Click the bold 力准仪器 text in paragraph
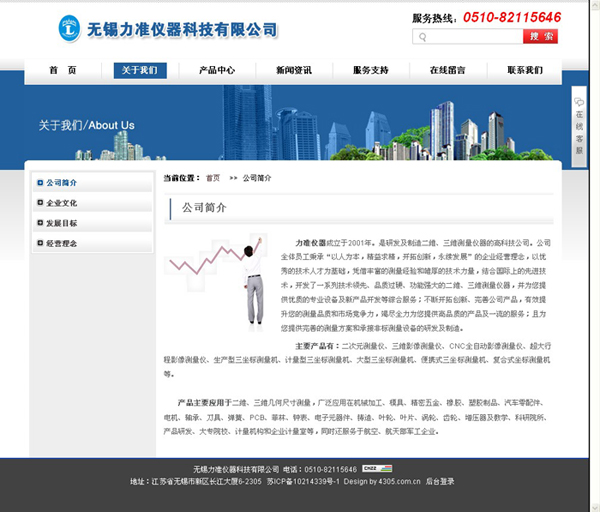The image size is (600, 512). [x=310, y=243]
